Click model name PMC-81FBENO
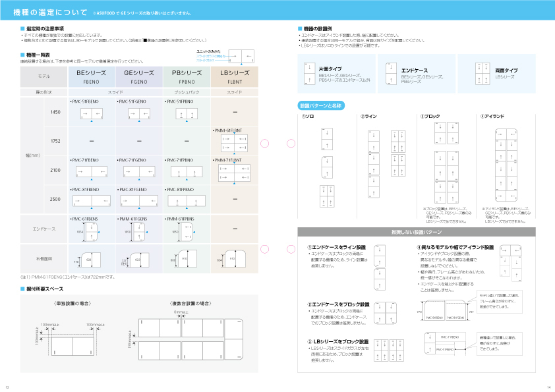Image resolution: width=555 pixels, height=392 pixels. pyautogui.click(x=85, y=190)
